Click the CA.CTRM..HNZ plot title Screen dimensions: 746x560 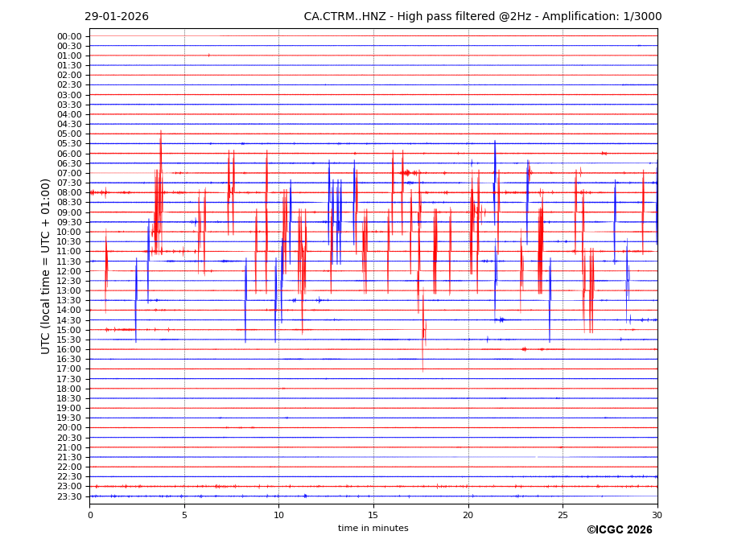coord(482,17)
